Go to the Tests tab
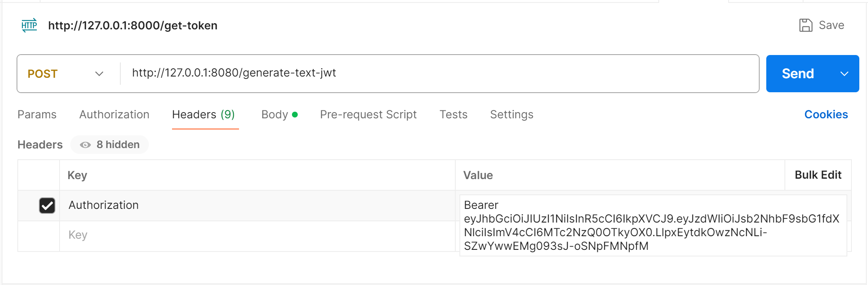 tap(453, 115)
